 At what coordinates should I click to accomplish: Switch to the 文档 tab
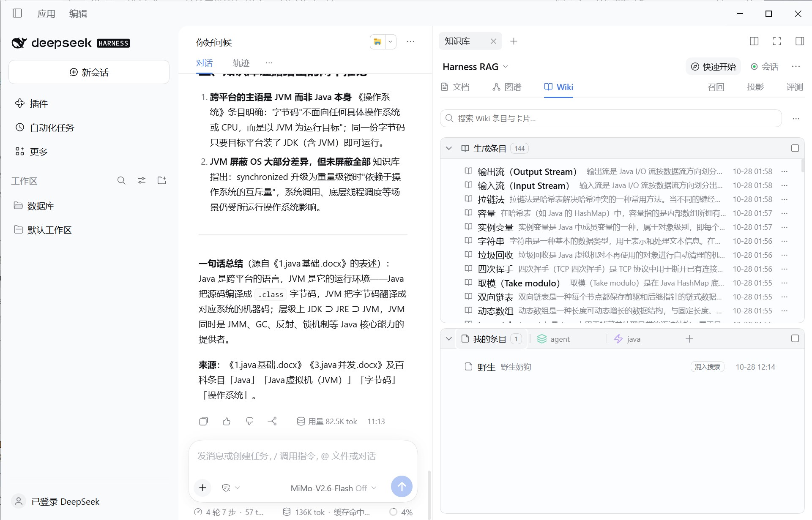point(455,87)
